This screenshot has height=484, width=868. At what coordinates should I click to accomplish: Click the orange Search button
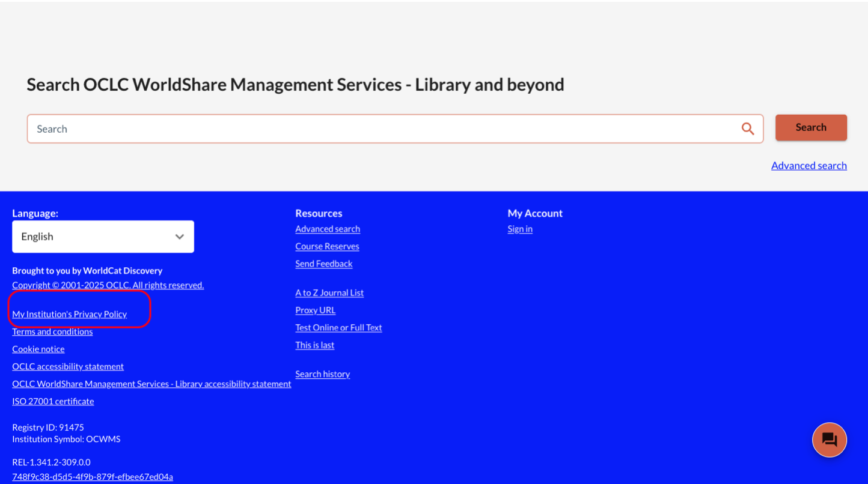pos(810,127)
